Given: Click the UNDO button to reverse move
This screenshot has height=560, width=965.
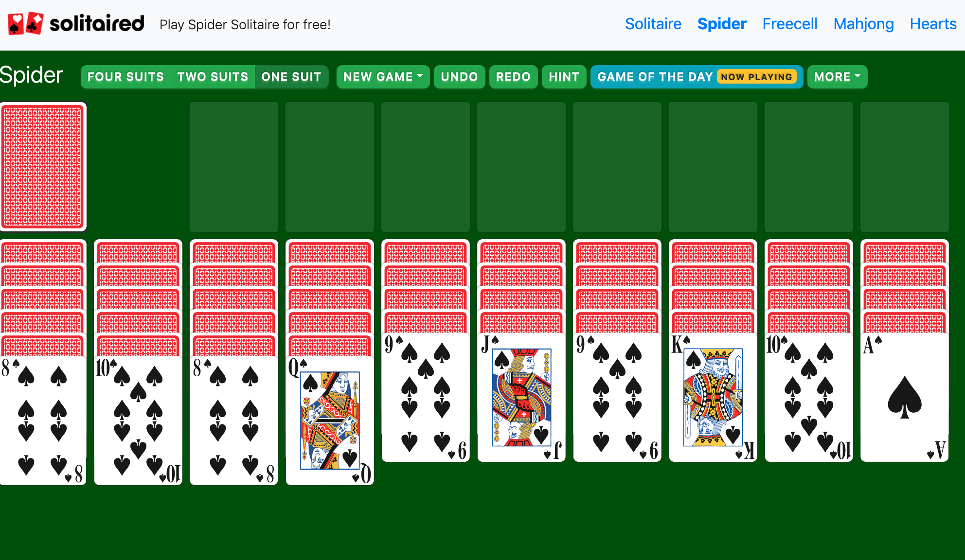Looking at the screenshot, I should click(460, 76).
